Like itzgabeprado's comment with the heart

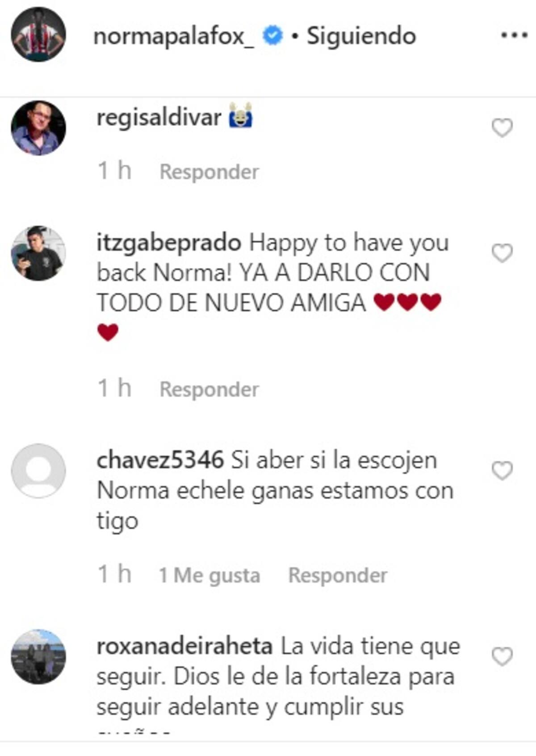502,253
